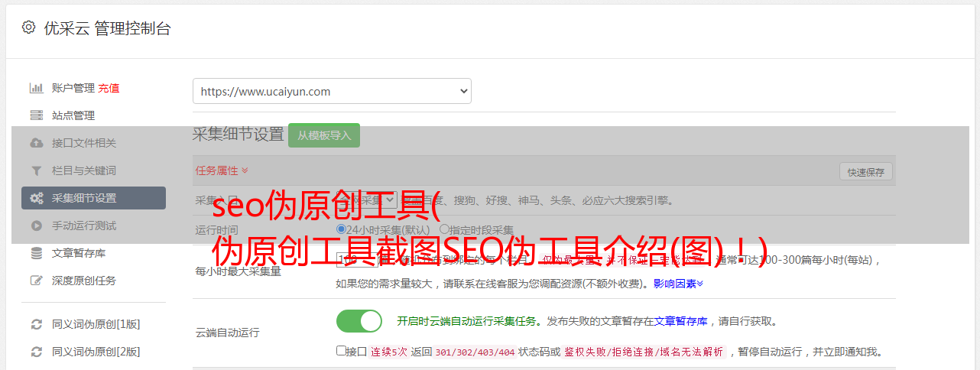The height and width of the screenshot is (370, 980).
Task: Click the server icon for 站点管理
Action: 36,115
